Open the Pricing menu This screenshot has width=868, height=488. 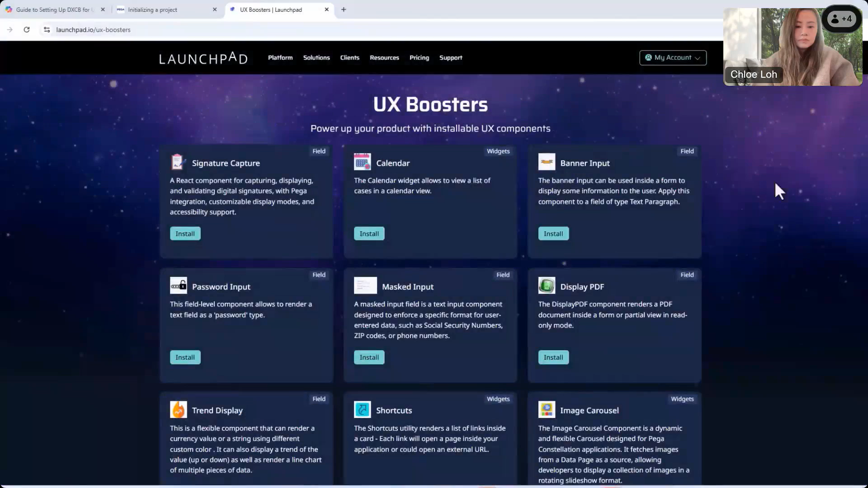tap(419, 58)
